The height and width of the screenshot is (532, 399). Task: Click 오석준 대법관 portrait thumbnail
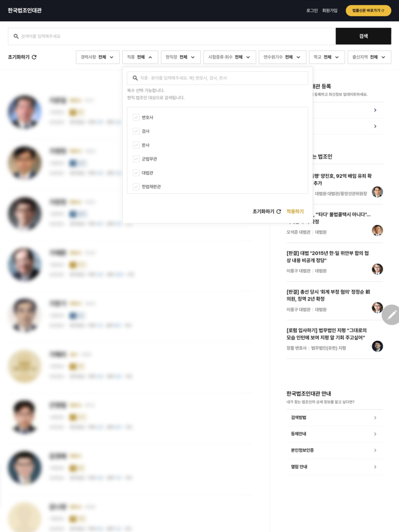point(377,231)
